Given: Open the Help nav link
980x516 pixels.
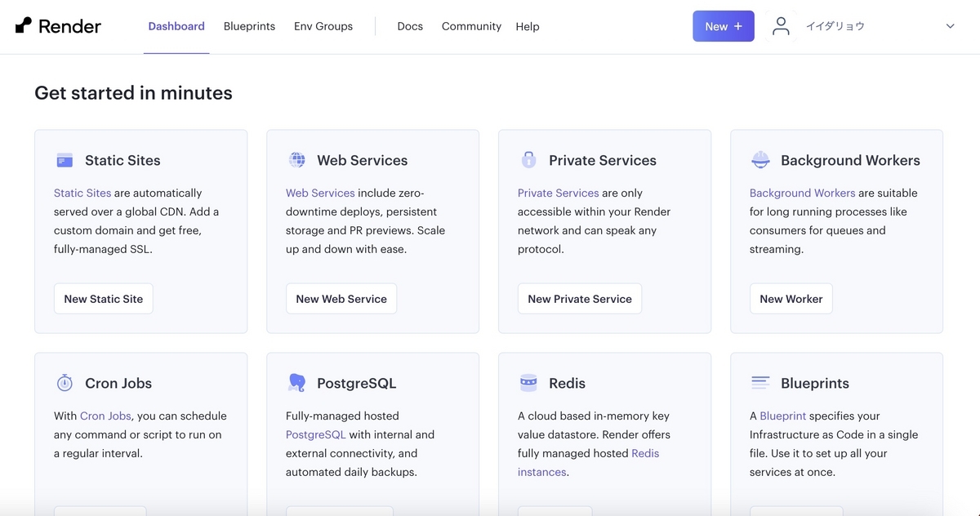Looking at the screenshot, I should point(528,26).
